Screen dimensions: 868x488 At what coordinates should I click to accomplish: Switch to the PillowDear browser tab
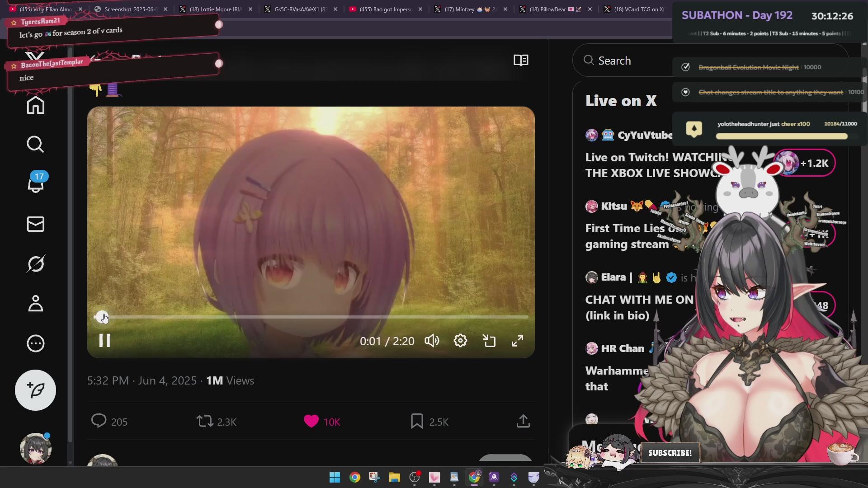(556, 9)
